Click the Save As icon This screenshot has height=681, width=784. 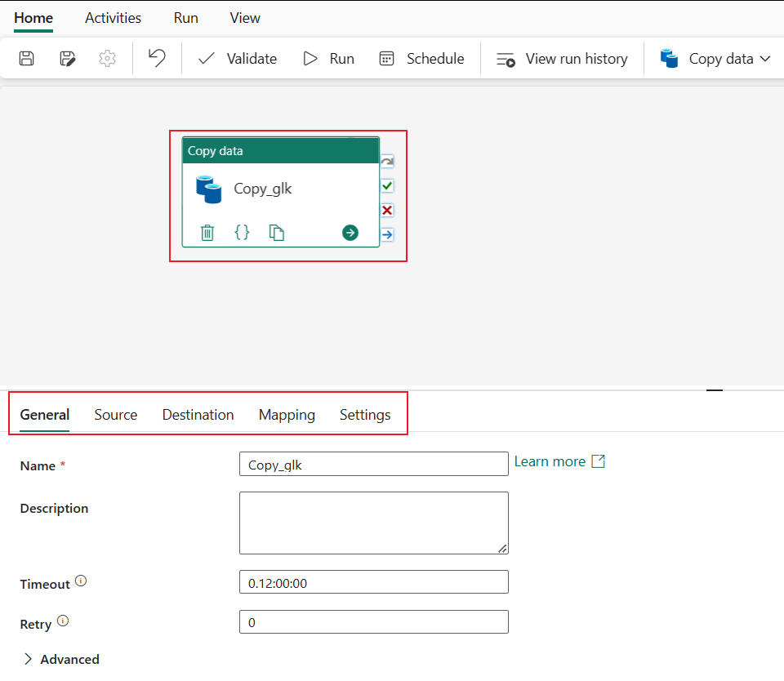[67, 58]
